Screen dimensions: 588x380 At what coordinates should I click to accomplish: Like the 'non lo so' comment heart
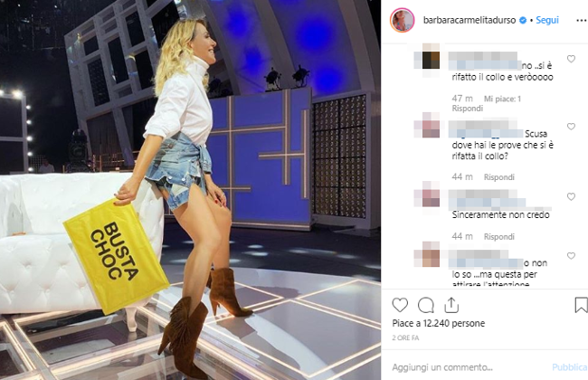click(571, 256)
